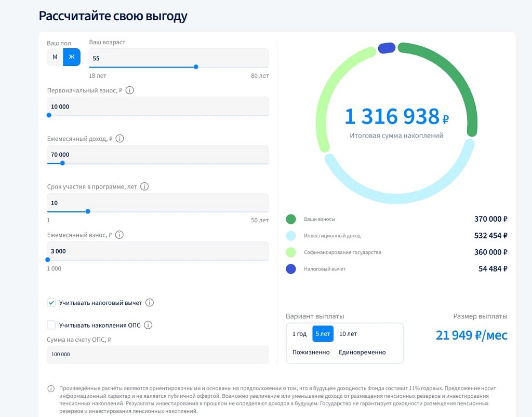Show info icon beside Ежемесячный взнос
Image resolution: width=532 pixels, height=417 pixels.
pyautogui.click(x=119, y=235)
